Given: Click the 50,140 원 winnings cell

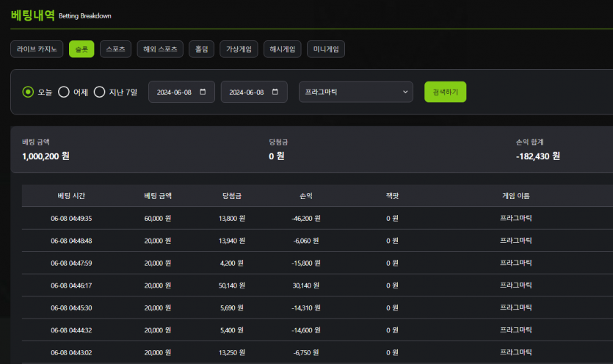Looking at the screenshot, I should click(x=232, y=285).
